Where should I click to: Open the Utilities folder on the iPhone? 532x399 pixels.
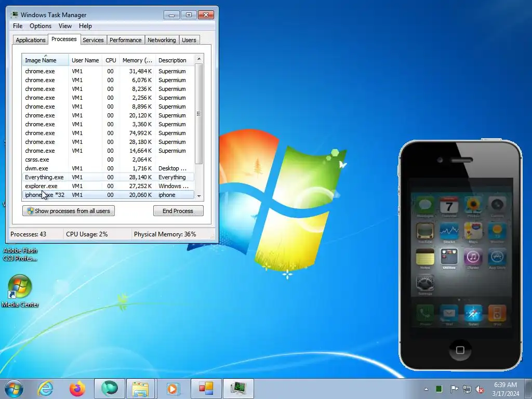click(x=449, y=257)
